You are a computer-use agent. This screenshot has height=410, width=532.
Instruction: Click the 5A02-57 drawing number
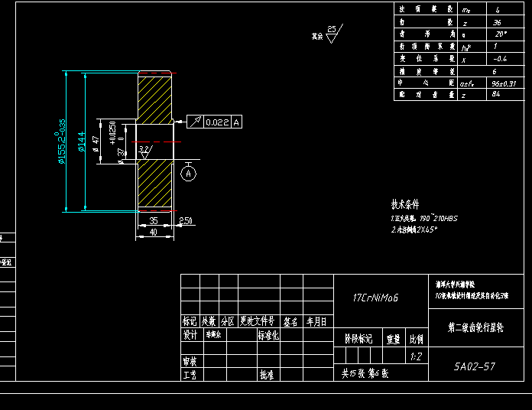475,366
